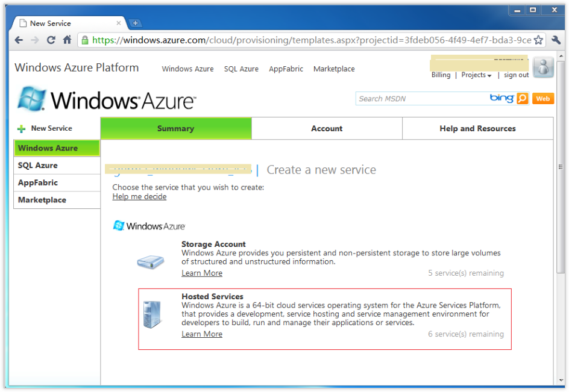Click the green SSL padlock icon
Viewport: 569px width, 392px height.
[x=84, y=40]
